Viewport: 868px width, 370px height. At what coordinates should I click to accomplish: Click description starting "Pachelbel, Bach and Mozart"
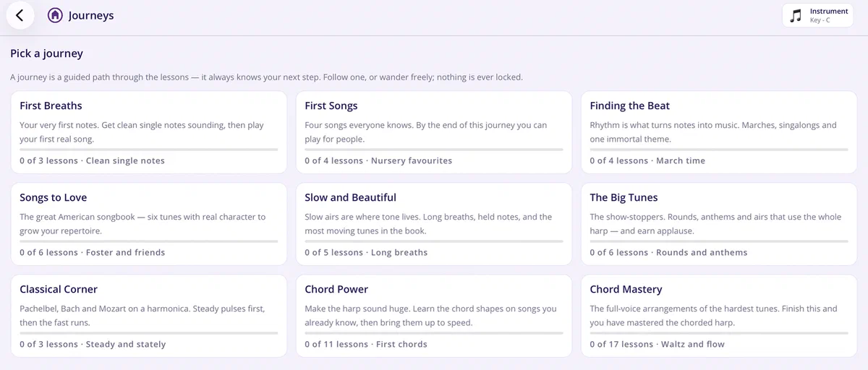(x=142, y=316)
